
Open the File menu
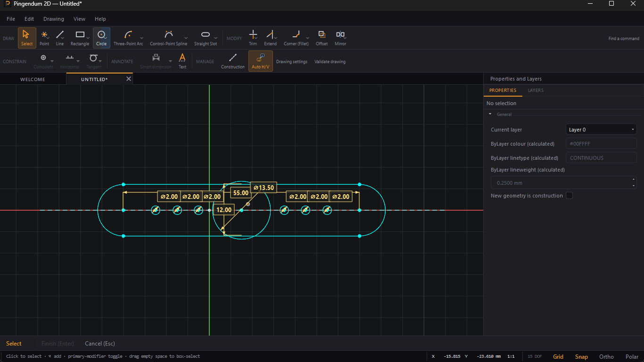click(x=11, y=19)
